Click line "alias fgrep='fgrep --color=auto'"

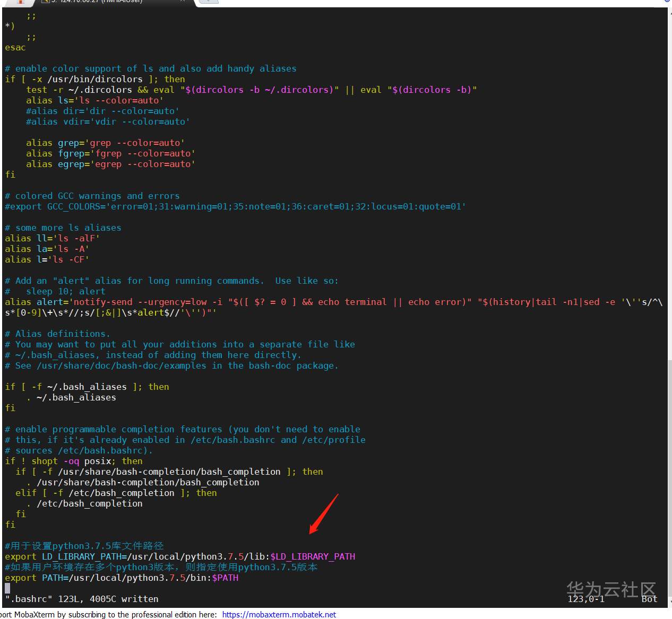[x=111, y=153]
